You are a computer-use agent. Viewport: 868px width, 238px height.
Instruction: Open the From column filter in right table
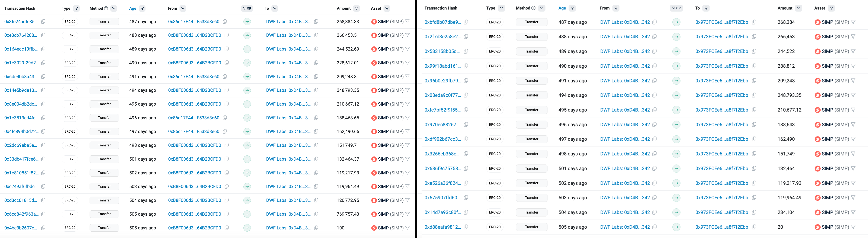coord(616,8)
